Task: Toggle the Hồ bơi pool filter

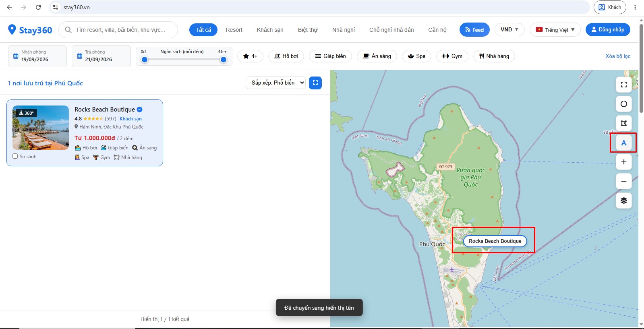Action: pyautogui.click(x=286, y=56)
